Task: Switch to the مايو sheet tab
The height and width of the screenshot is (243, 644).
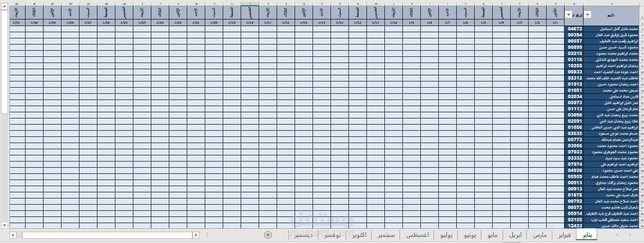Action: pos(492,235)
